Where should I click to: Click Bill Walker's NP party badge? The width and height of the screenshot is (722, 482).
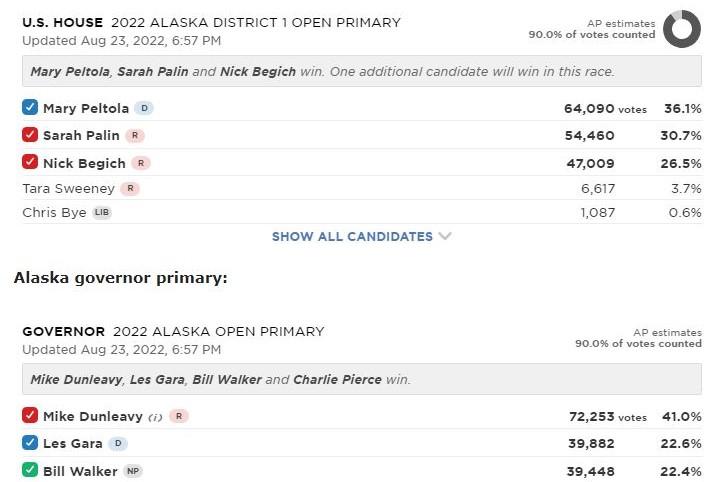pyautogui.click(x=133, y=471)
